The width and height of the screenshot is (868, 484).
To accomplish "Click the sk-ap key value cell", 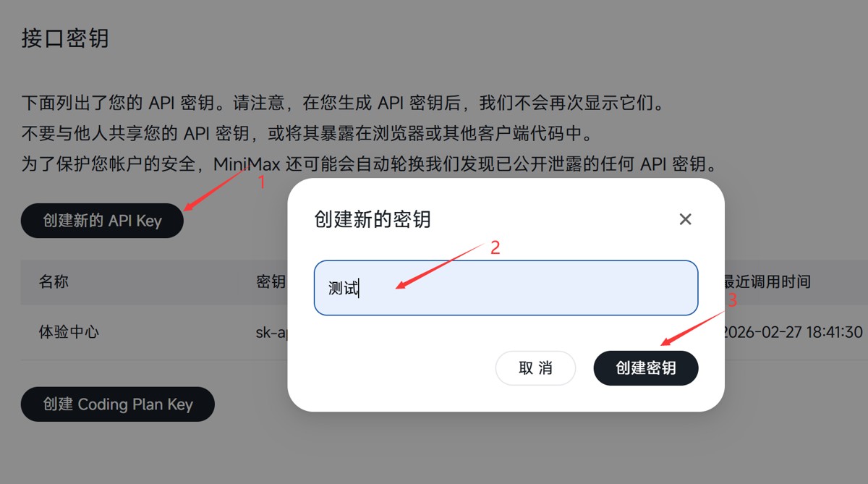I will [272, 332].
